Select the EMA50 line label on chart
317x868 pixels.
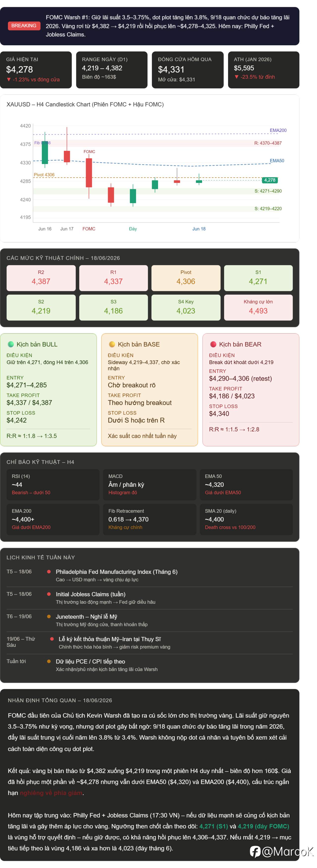(277, 161)
